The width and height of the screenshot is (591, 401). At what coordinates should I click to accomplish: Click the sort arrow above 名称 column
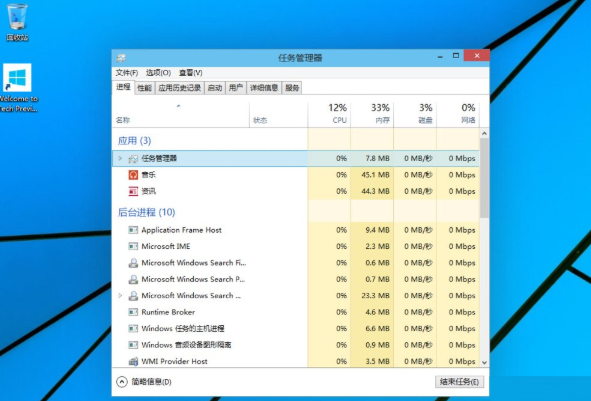(179, 106)
